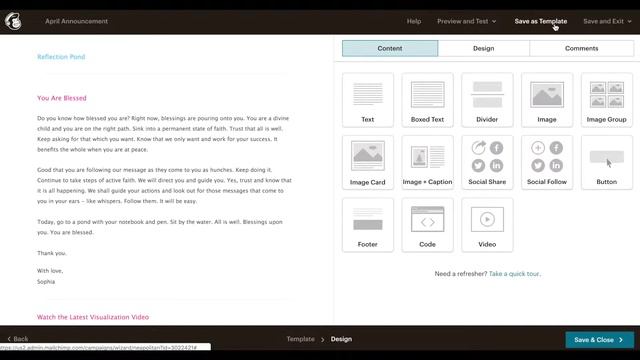Click the With love, line
640x360 pixels.
[50, 271]
